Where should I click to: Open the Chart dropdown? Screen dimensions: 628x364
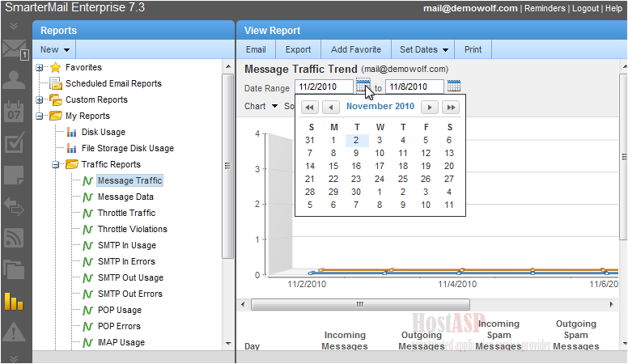pyautogui.click(x=261, y=106)
